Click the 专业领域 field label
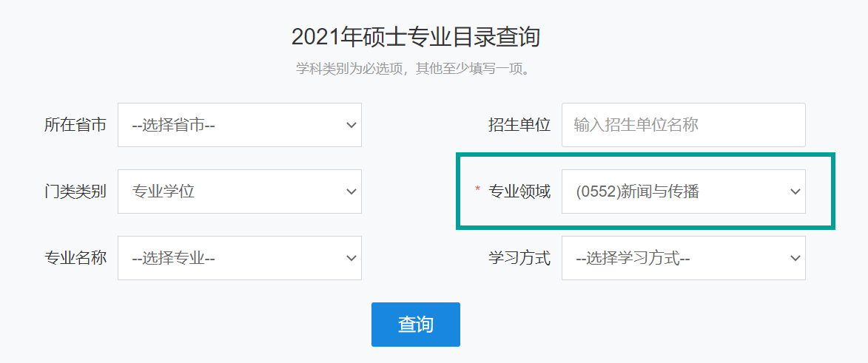 (519, 191)
